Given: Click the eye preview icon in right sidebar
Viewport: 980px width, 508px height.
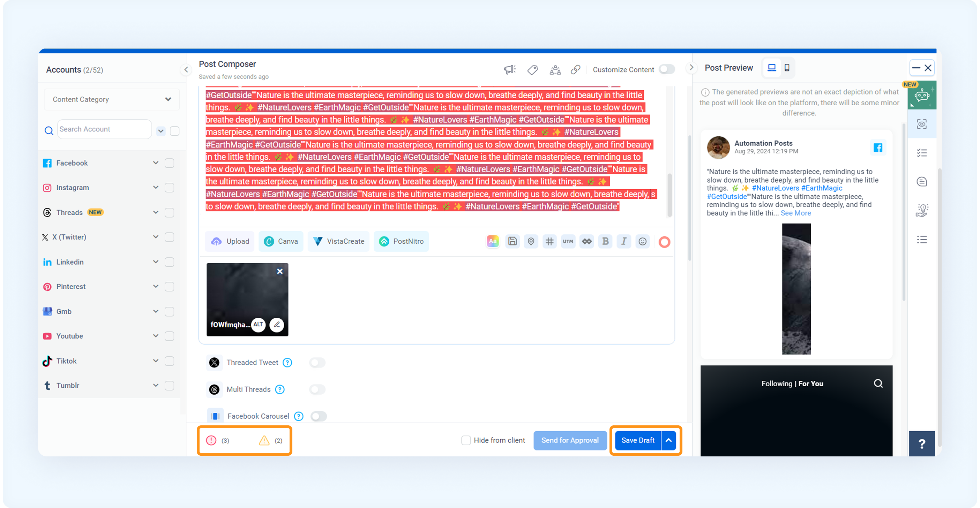Looking at the screenshot, I should [x=922, y=124].
